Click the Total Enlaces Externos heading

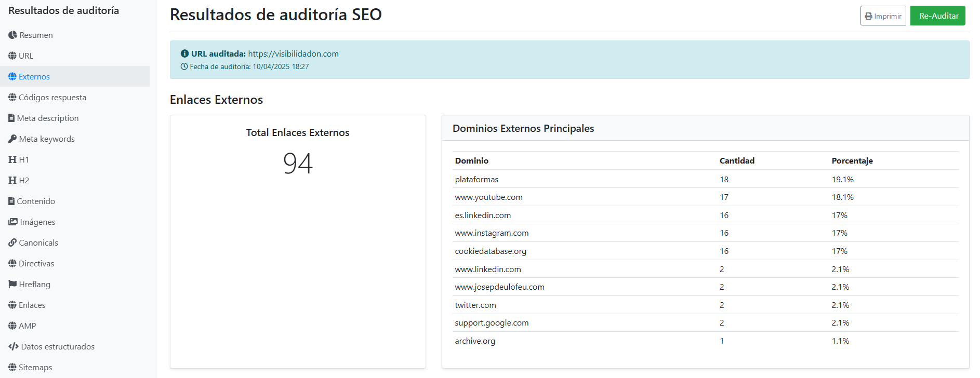tap(298, 132)
